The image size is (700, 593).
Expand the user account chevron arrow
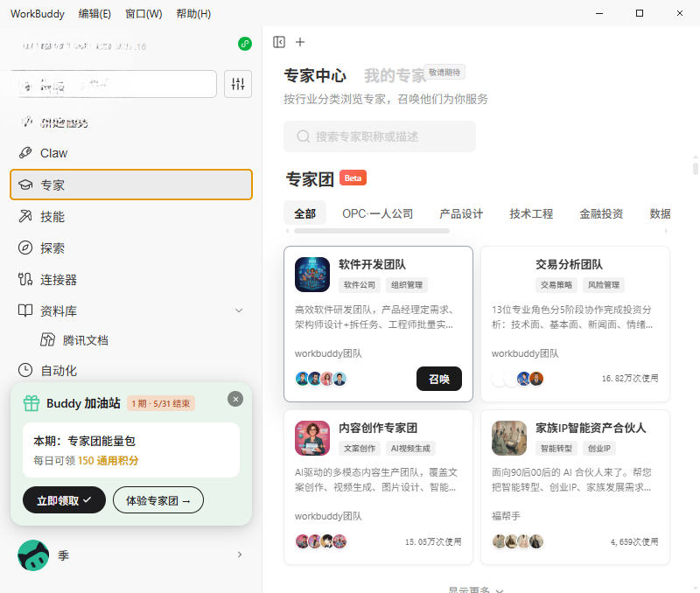[240, 555]
